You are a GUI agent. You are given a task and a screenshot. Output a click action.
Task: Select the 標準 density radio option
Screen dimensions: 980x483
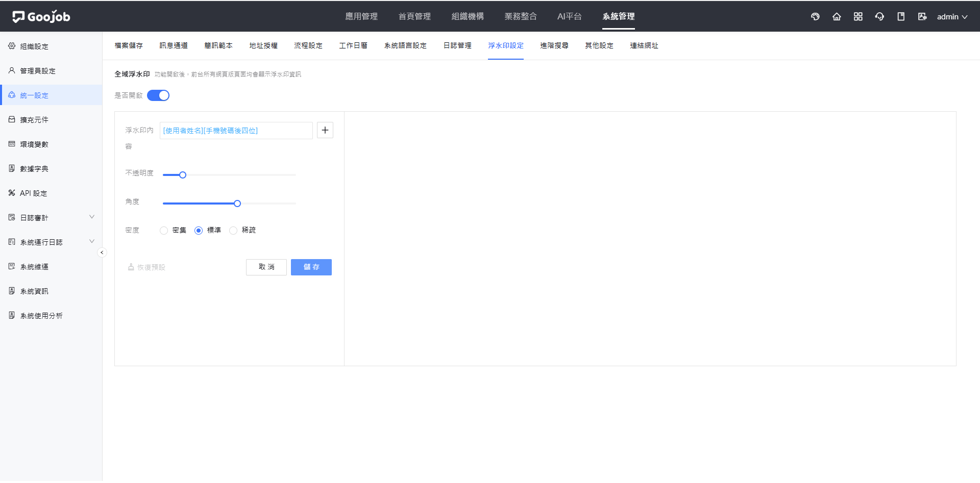point(199,231)
